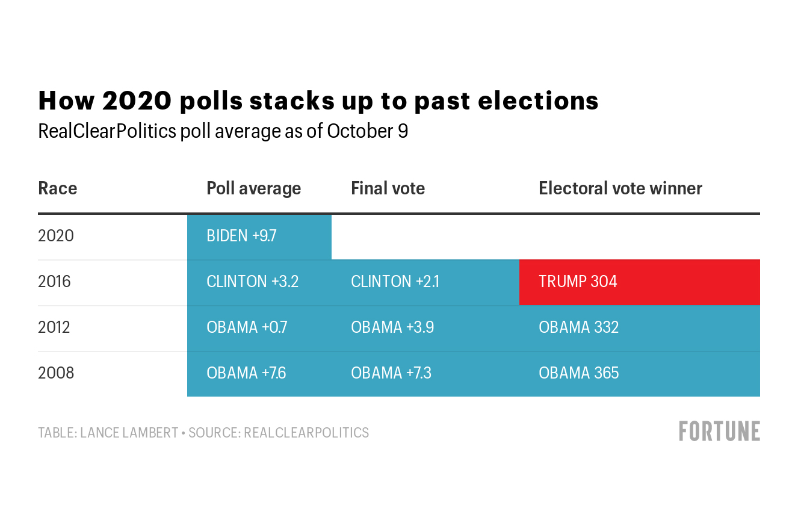This screenshot has height=532, width=798.
Task: Click the "Poll average" column header
Action: (253, 188)
